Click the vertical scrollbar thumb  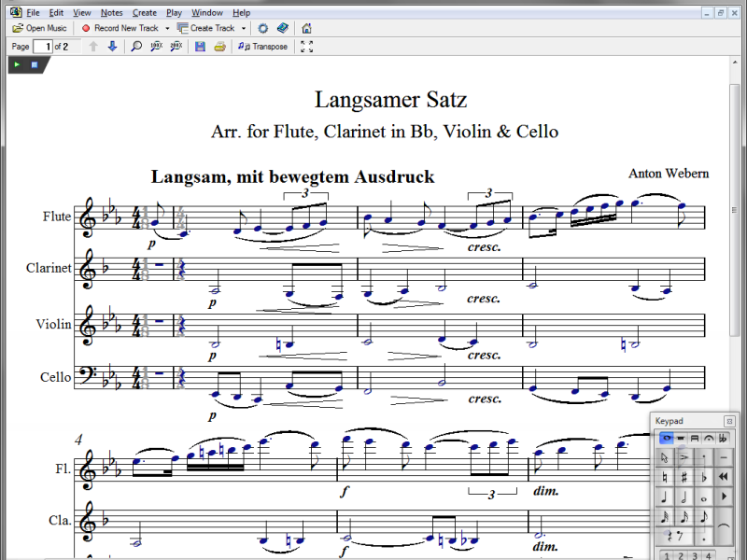(734, 211)
